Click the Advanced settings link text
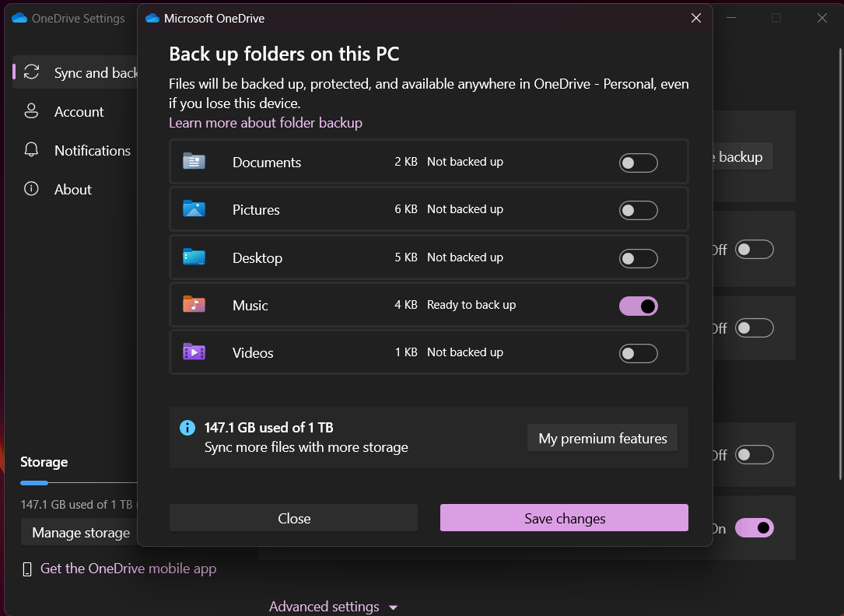 pos(324,607)
